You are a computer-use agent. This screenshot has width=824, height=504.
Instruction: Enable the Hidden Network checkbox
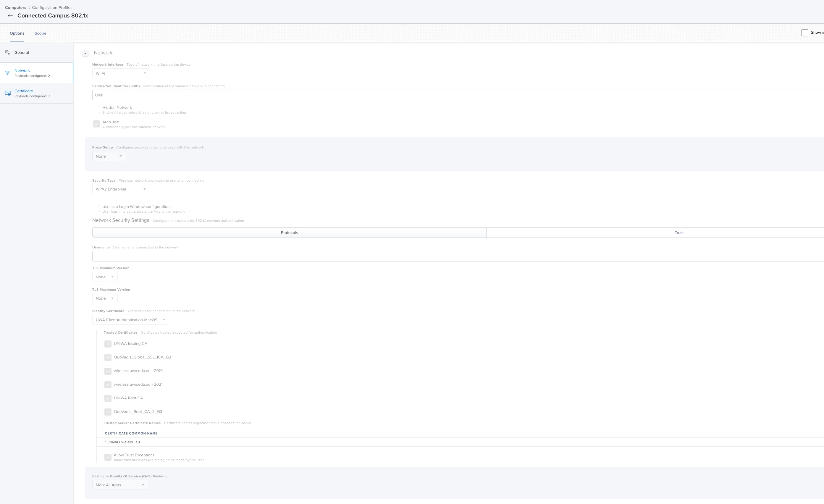click(96, 109)
